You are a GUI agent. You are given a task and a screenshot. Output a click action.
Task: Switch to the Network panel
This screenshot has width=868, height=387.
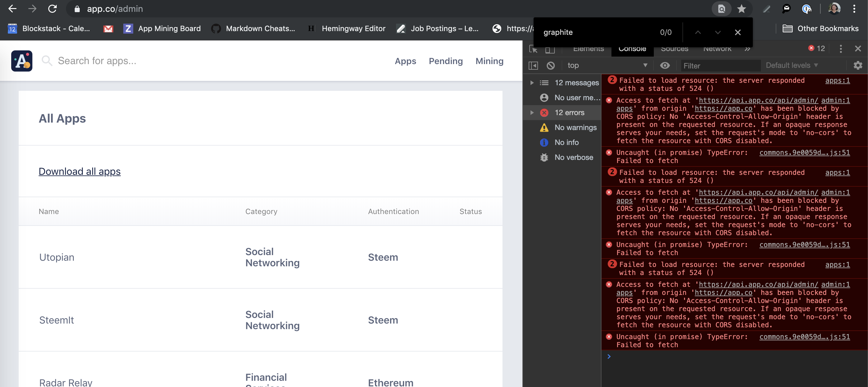[716, 49]
